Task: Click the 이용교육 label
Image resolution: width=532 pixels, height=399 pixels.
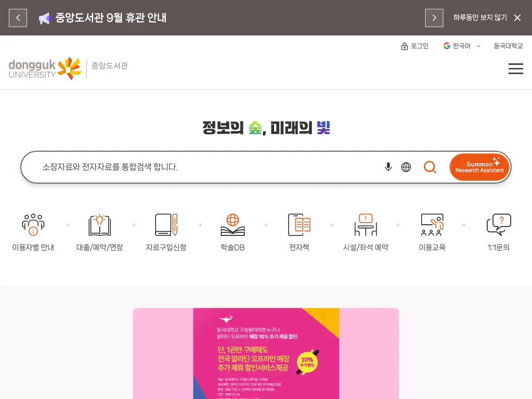Action: [x=432, y=247]
